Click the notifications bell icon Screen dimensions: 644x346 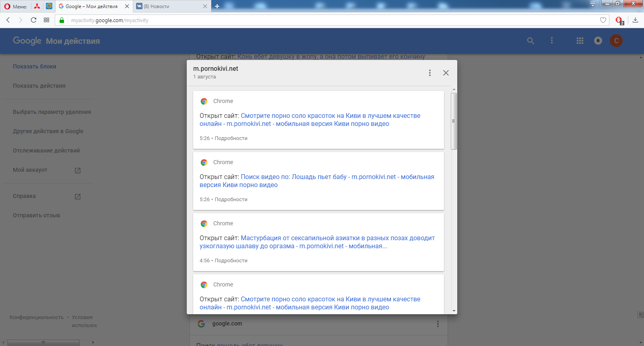coord(598,41)
